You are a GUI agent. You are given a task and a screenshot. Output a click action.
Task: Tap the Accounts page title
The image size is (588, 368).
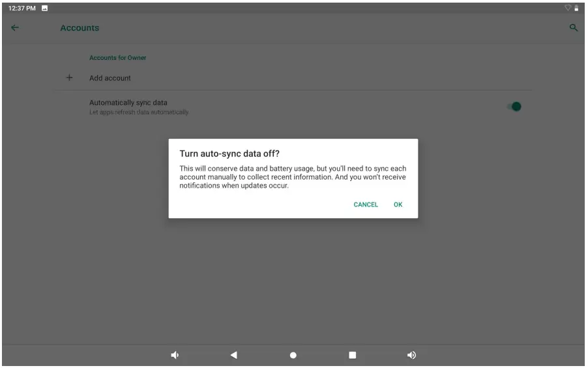[80, 28]
